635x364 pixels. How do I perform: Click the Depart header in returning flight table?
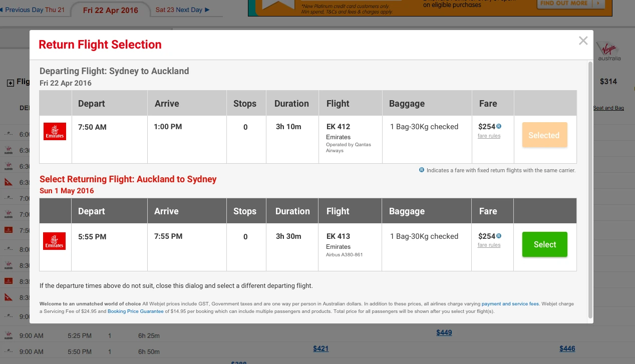[92, 211]
